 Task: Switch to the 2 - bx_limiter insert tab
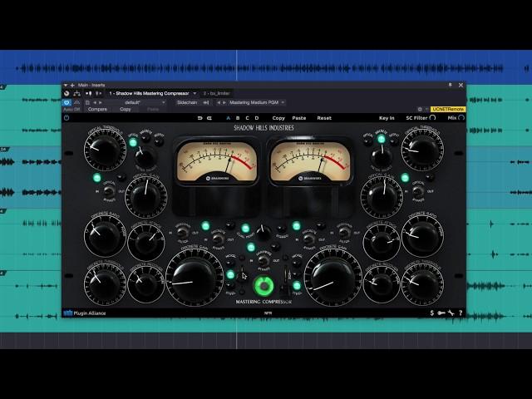click(x=216, y=93)
